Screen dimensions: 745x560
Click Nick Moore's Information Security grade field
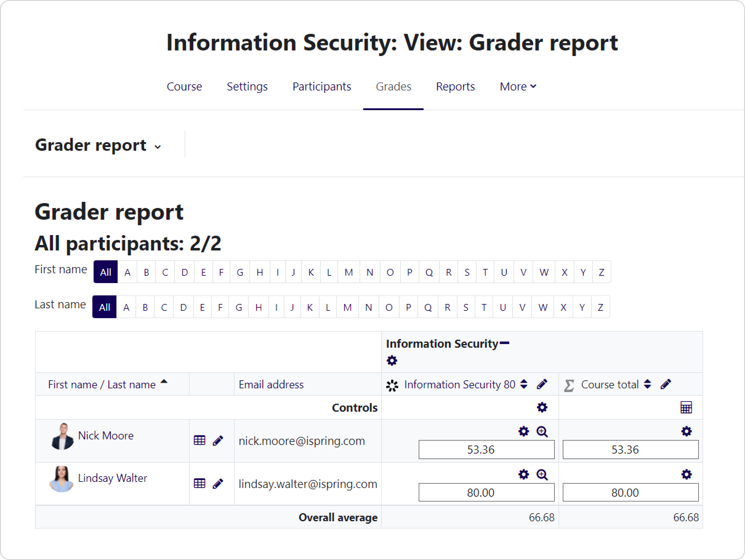point(486,450)
